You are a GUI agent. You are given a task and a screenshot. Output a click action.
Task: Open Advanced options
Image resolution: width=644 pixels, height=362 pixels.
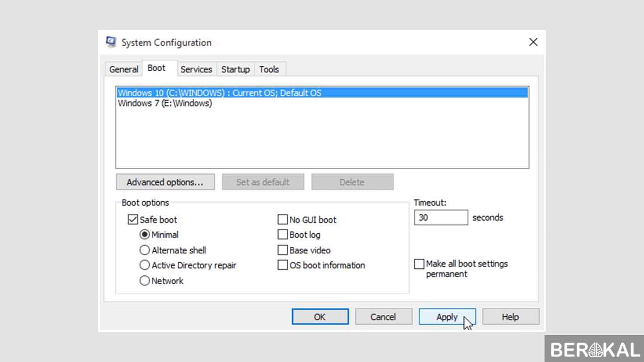(x=165, y=182)
